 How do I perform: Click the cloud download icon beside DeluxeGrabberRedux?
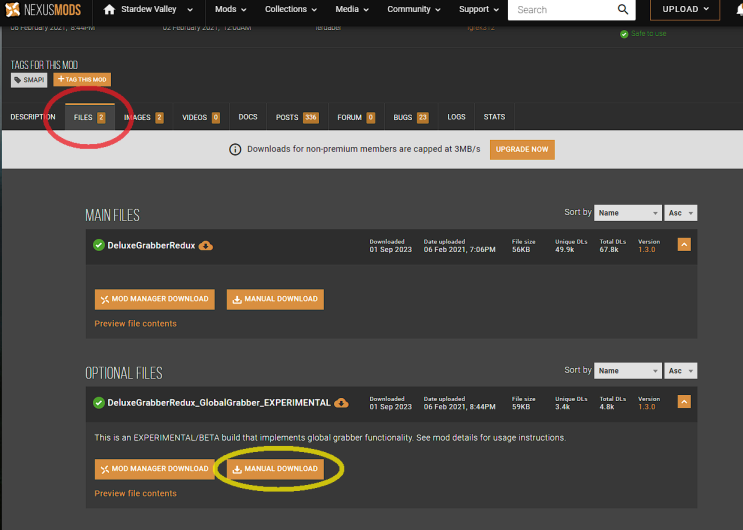(x=206, y=246)
